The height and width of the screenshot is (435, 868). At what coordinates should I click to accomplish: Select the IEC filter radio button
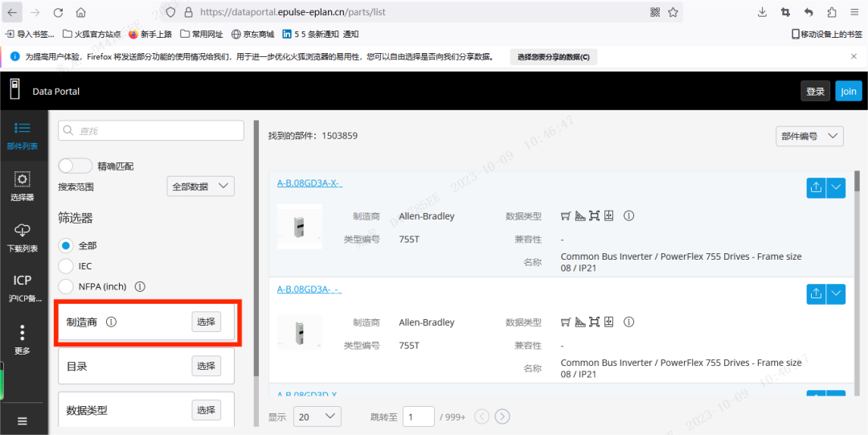tap(67, 266)
